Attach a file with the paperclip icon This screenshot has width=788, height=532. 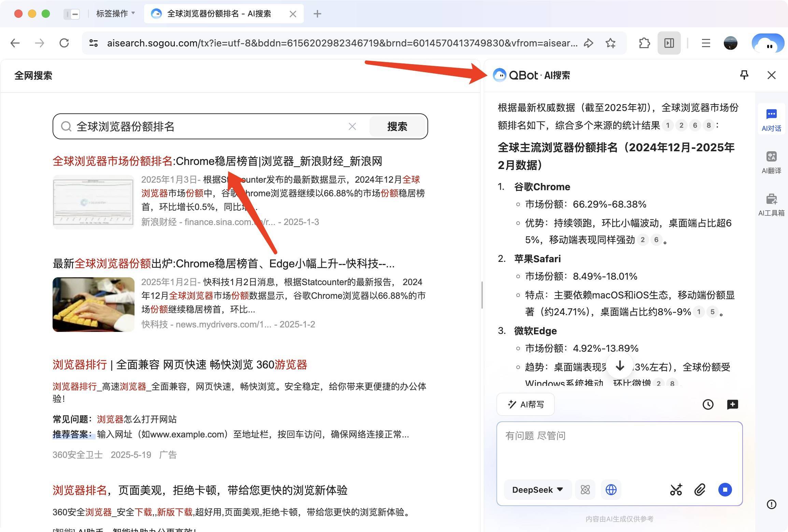tap(700, 490)
